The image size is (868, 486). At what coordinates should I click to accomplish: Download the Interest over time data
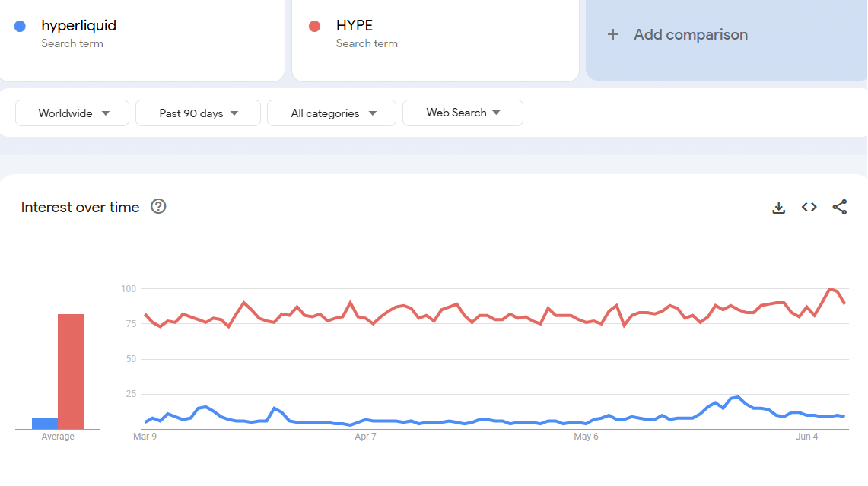tap(778, 208)
